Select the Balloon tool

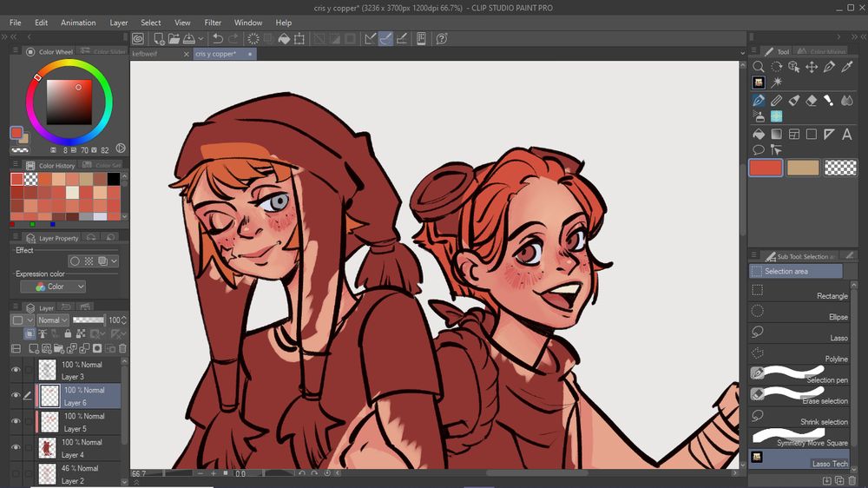[759, 149]
